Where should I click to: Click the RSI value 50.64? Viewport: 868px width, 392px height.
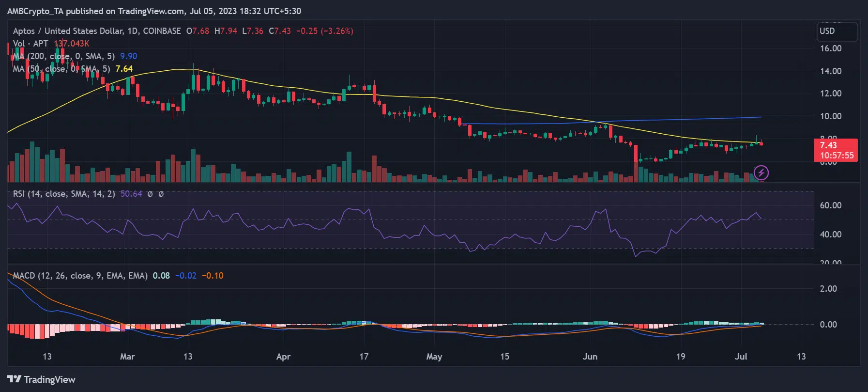tap(131, 194)
